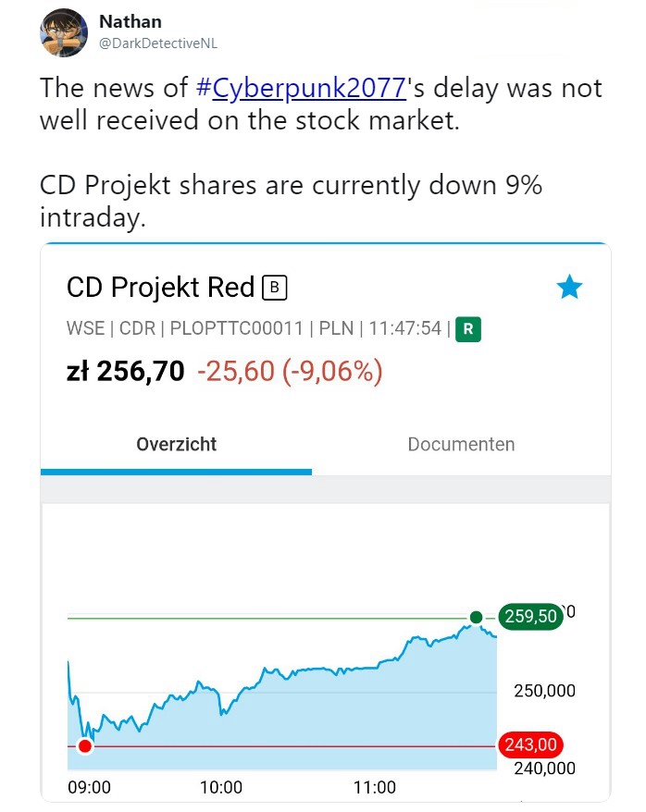Select the red low-point dot on chart
This screenshot has width=646, height=812.
(x=85, y=745)
